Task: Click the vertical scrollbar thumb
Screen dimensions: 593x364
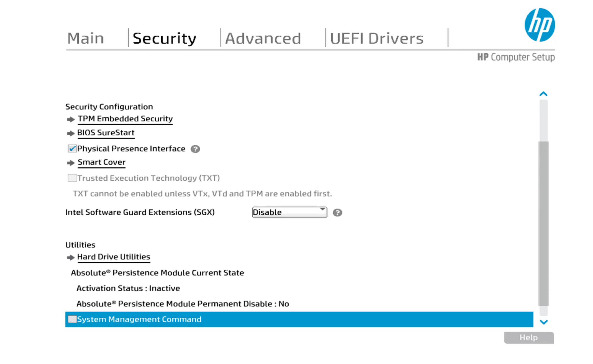Action: coord(544,224)
